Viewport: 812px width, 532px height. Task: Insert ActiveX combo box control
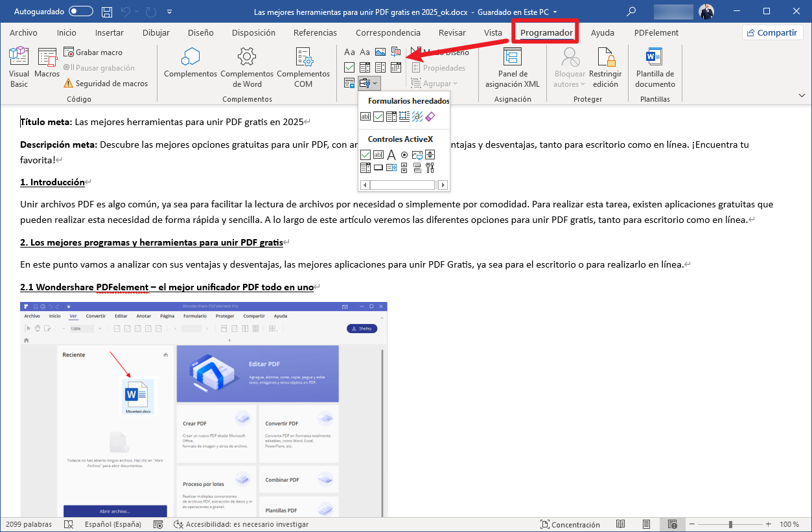(x=365, y=168)
